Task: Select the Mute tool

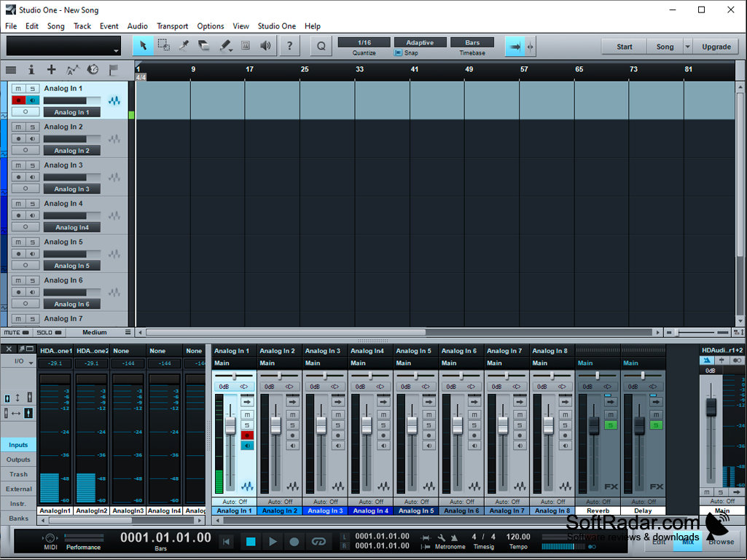Action: point(246,46)
